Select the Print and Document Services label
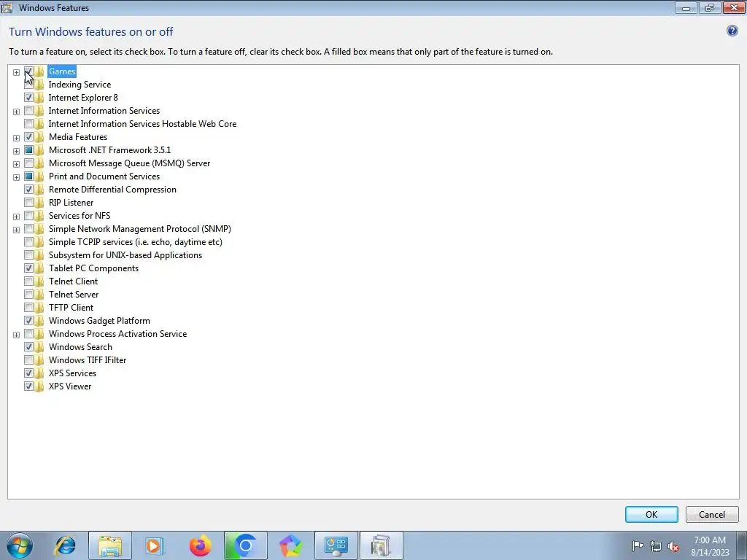Viewport: 747px width, 560px height. point(104,176)
